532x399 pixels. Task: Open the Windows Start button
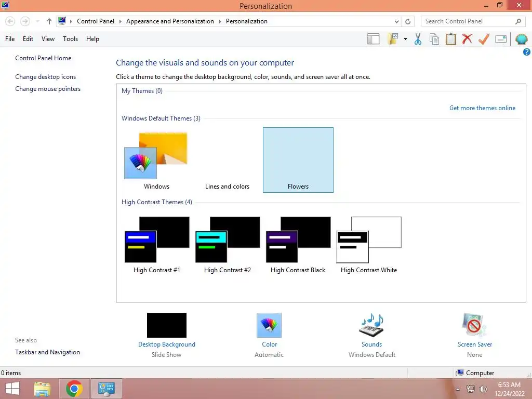12,389
